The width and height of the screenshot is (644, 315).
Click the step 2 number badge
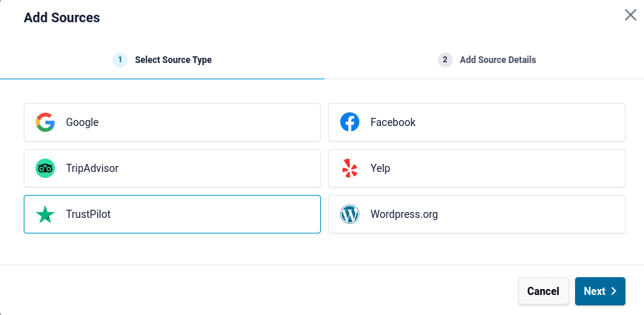445,60
